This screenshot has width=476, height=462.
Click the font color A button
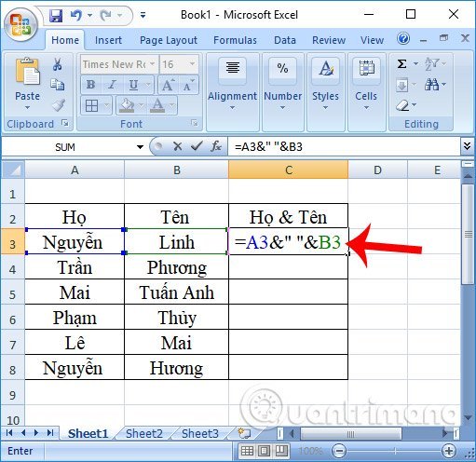pos(157,105)
